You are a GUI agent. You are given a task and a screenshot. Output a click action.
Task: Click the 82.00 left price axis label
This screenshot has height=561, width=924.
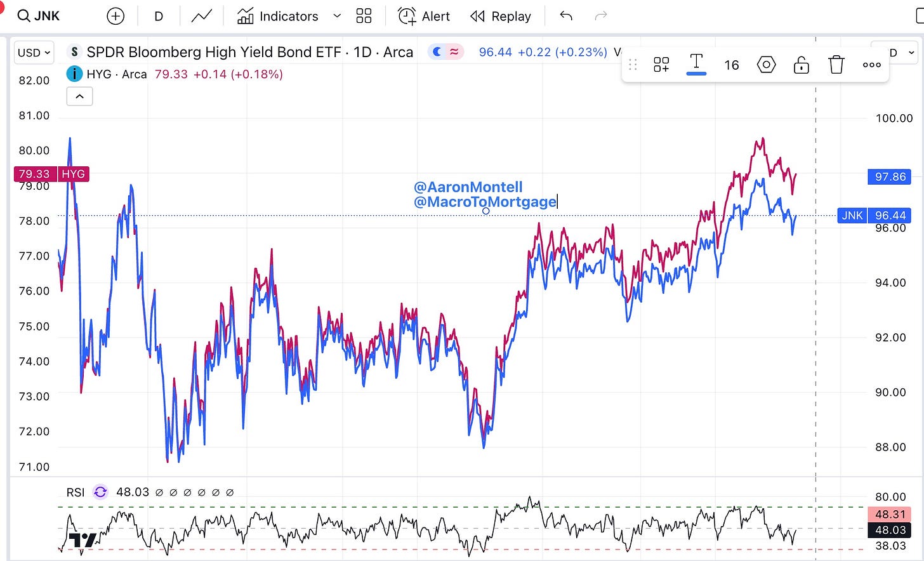[34, 81]
